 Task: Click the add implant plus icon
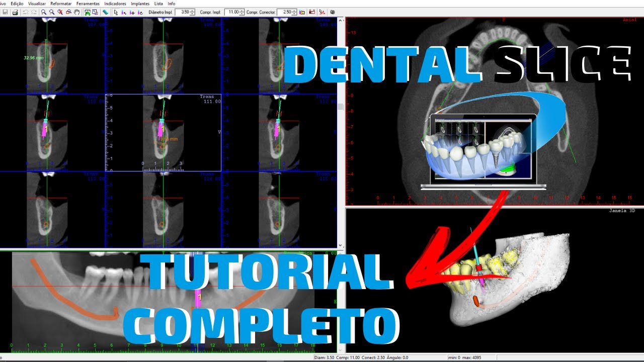tap(132, 12)
